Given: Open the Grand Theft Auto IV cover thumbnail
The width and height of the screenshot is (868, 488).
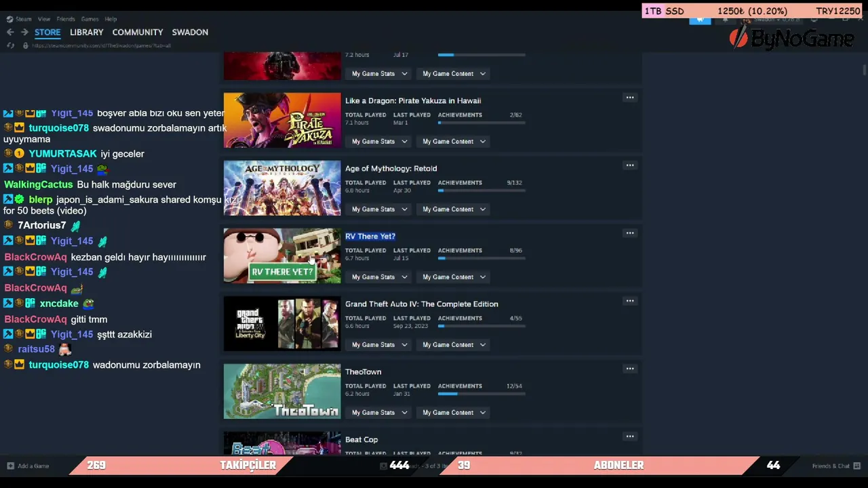Looking at the screenshot, I should click(x=282, y=323).
